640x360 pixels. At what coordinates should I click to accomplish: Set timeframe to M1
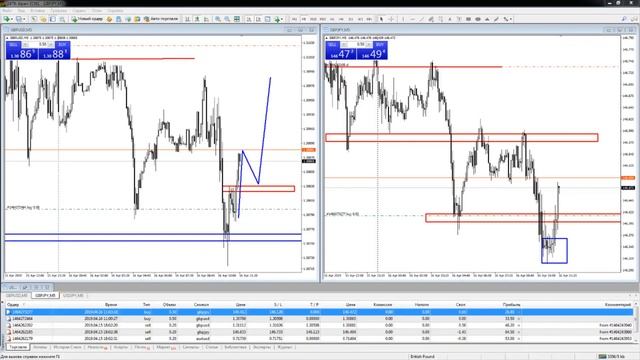pos(294,19)
